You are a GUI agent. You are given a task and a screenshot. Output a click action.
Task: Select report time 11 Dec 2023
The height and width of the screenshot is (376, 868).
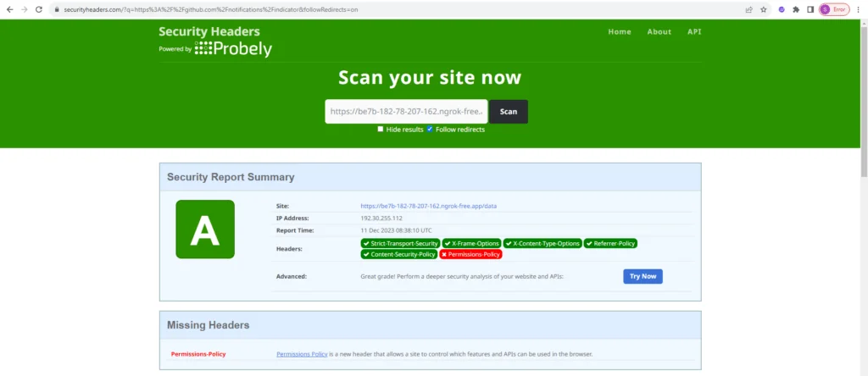[396, 230]
